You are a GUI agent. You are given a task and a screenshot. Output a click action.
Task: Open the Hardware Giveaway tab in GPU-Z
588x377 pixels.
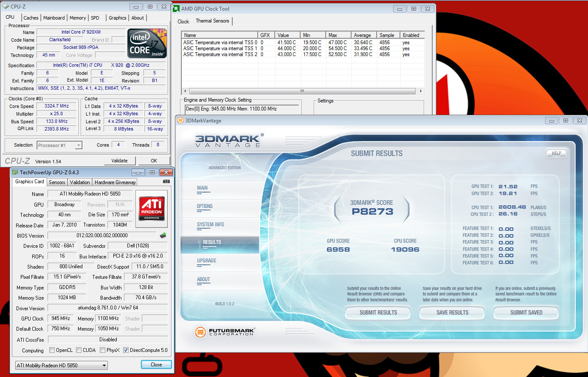[115, 182]
